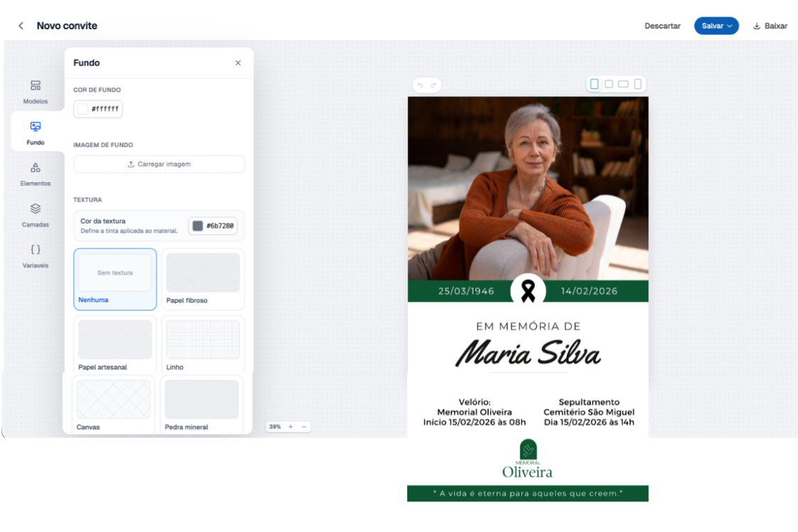Open the Modelos sidebar panel
This screenshot has height=532, width=798.
tap(35, 92)
